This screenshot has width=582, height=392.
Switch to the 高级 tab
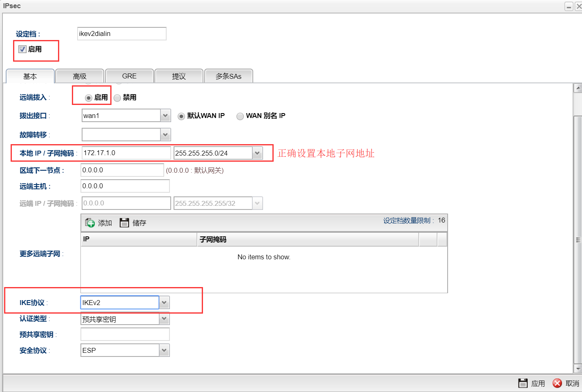click(80, 76)
